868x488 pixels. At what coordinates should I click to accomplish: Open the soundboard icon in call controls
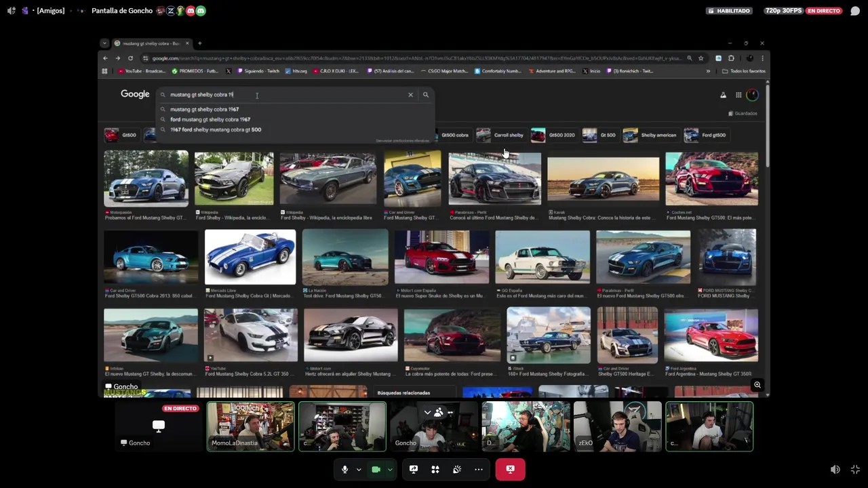click(x=457, y=469)
